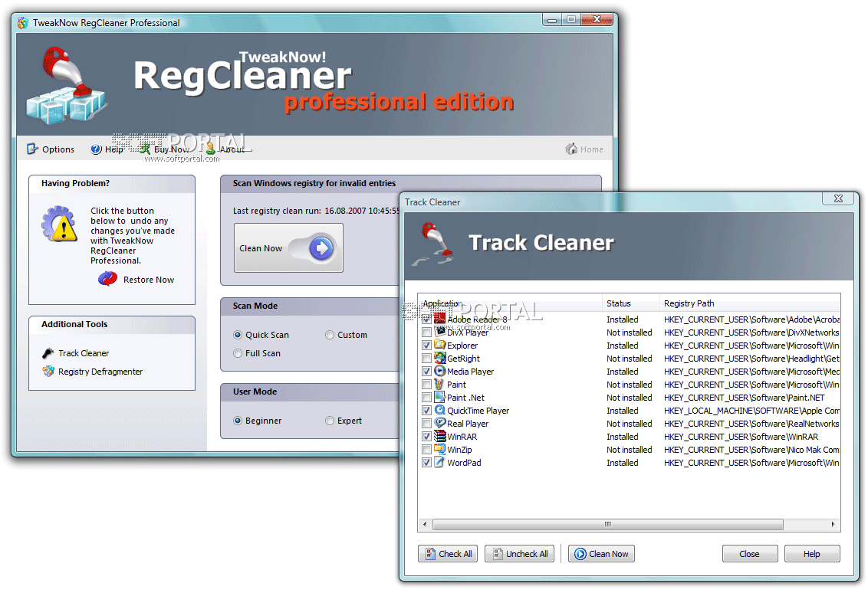Toggle the GetRight checkbox

pos(426,359)
